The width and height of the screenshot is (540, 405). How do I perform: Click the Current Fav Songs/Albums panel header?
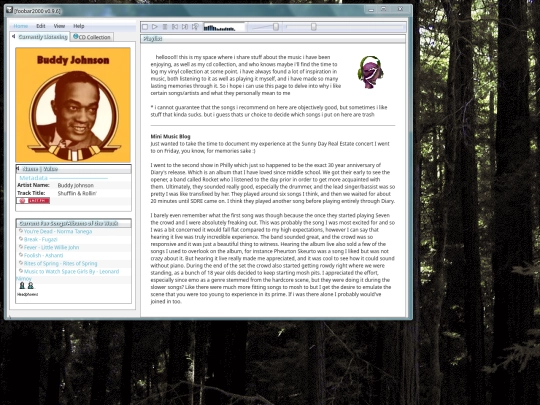click(73, 224)
